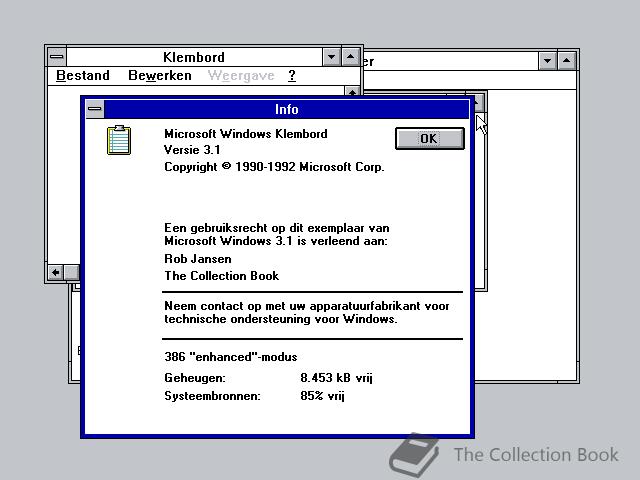The height and width of the screenshot is (480, 640).
Task: Click Klembord vertical scroll-up arrow
Action: point(352,91)
